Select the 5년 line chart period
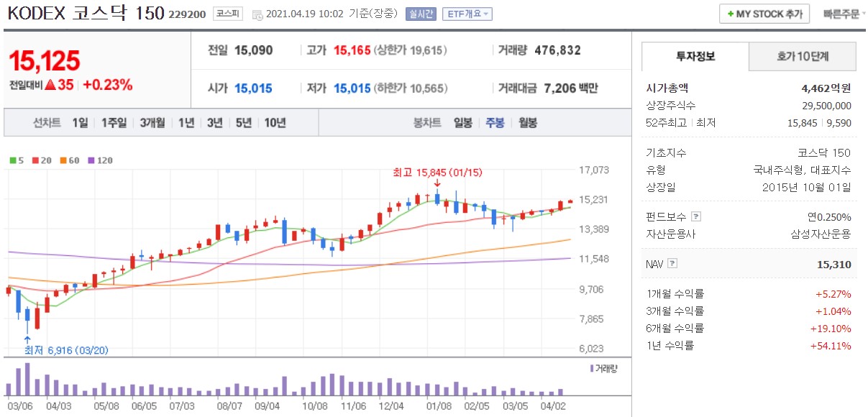 pyautogui.click(x=244, y=123)
